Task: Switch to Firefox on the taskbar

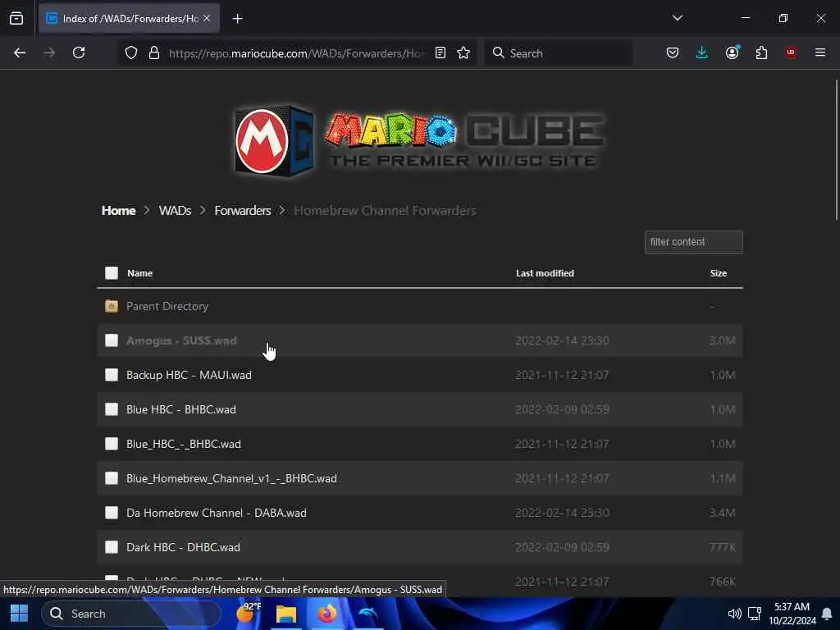Action: pyautogui.click(x=326, y=614)
